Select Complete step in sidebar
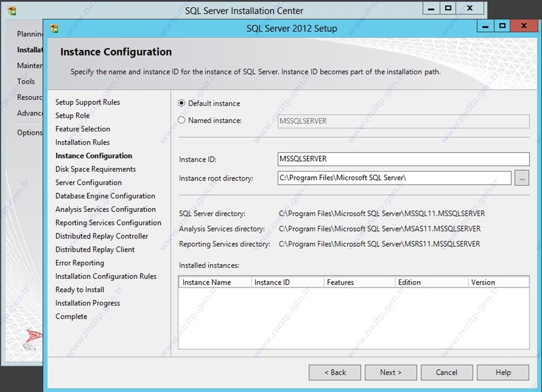 pos(71,316)
